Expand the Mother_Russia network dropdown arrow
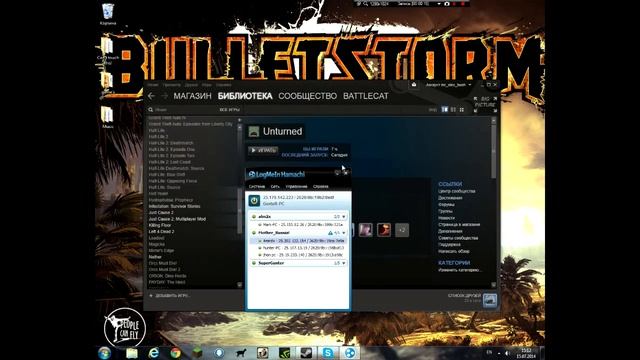The height and width of the screenshot is (360, 640). tap(344, 233)
